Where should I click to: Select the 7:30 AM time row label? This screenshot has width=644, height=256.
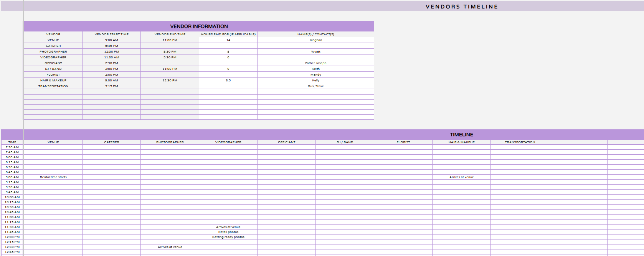[12, 147]
